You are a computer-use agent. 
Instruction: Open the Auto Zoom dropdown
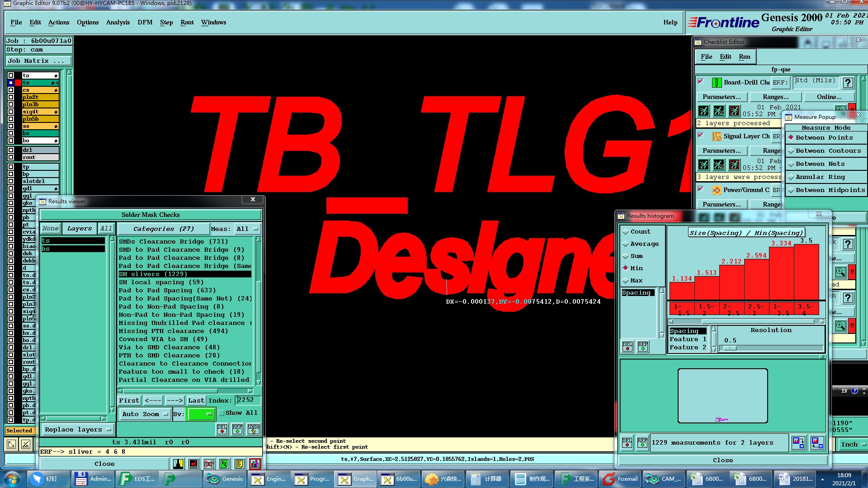coord(145,414)
